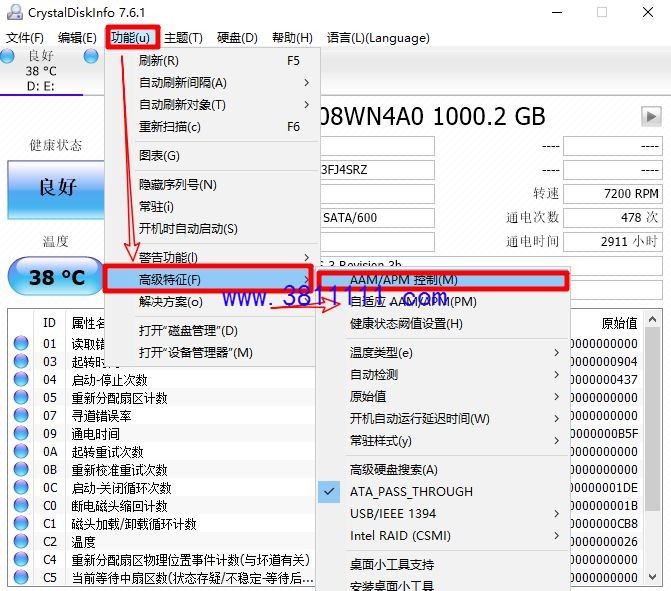Select 隐藏序列号(N) option
This screenshot has width=671, height=591.
pyautogui.click(x=213, y=184)
